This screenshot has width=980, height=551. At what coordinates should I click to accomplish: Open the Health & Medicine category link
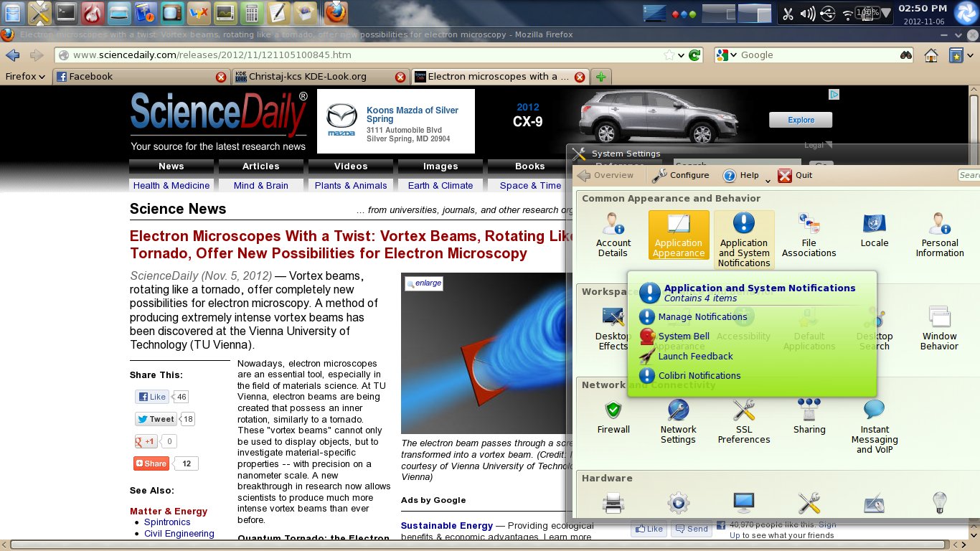171,185
